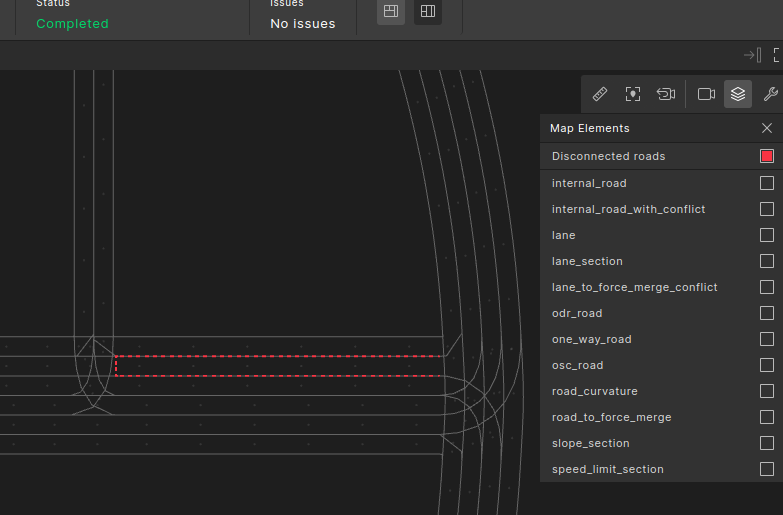Click the reset camera view icon
The height and width of the screenshot is (515, 783).
[666, 94]
